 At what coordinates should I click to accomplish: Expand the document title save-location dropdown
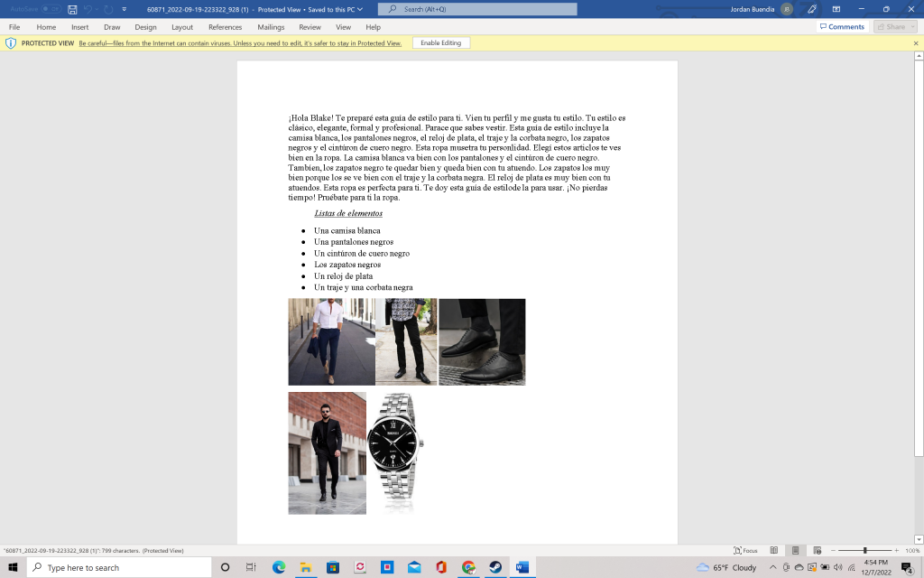coord(360,9)
